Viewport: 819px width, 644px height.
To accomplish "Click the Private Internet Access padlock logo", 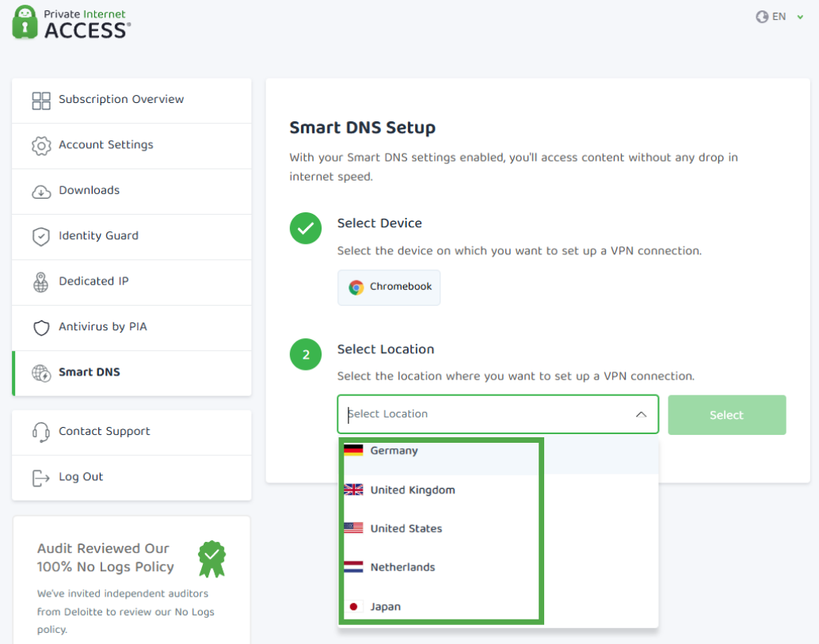I will 25,22.
